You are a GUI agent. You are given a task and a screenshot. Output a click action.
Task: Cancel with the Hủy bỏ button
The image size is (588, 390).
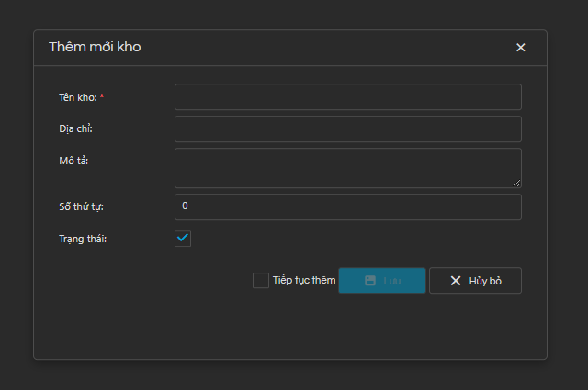(475, 281)
